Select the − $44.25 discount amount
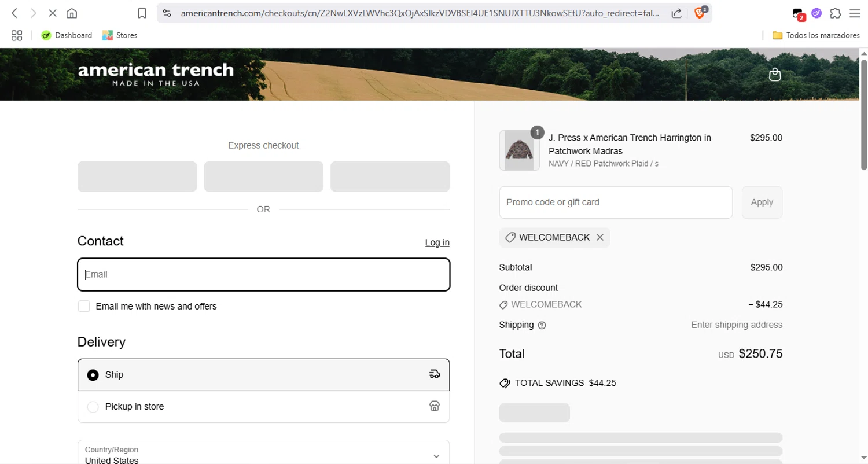Viewport: 868px width, 464px height. tap(765, 304)
